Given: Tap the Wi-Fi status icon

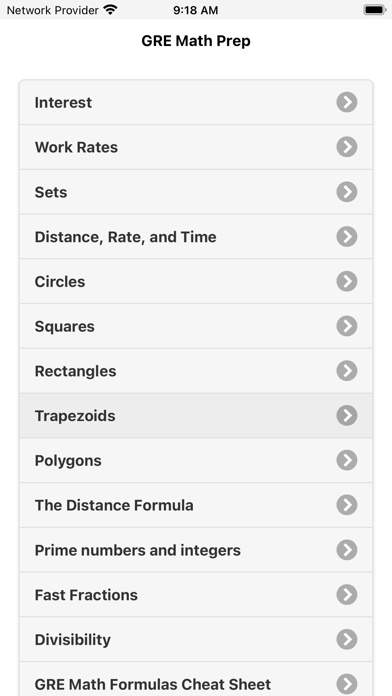Looking at the screenshot, I should point(110,10).
